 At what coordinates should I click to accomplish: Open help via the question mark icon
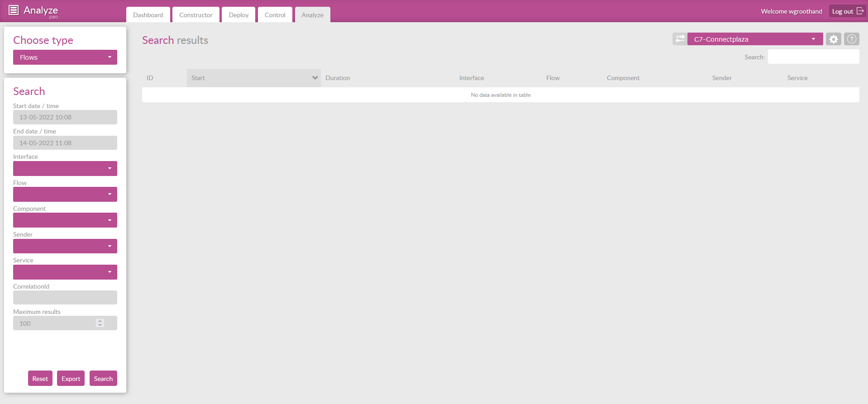pyautogui.click(x=851, y=39)
